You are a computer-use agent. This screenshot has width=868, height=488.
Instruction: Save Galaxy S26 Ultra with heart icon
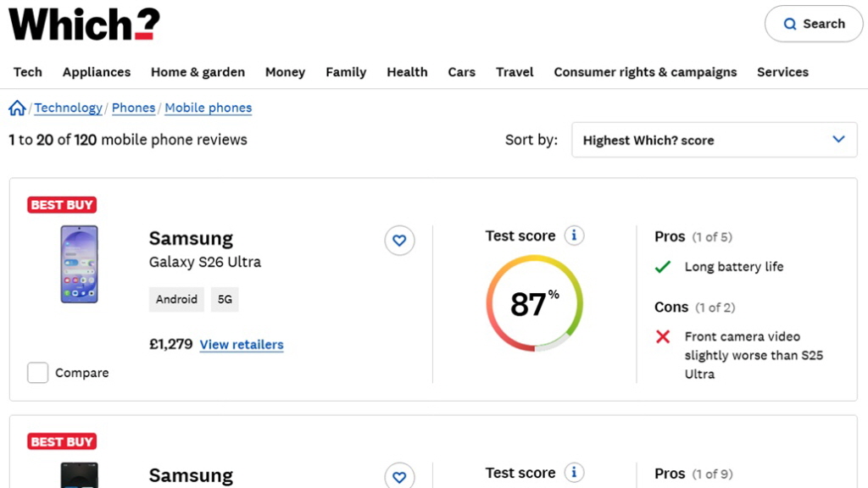399,241
